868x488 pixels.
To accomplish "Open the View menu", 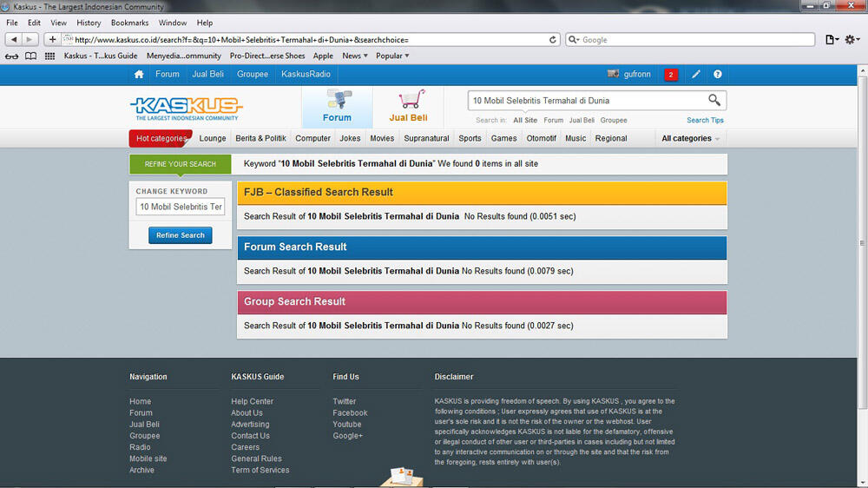I will pyautogui.click(x=59, y=23).
